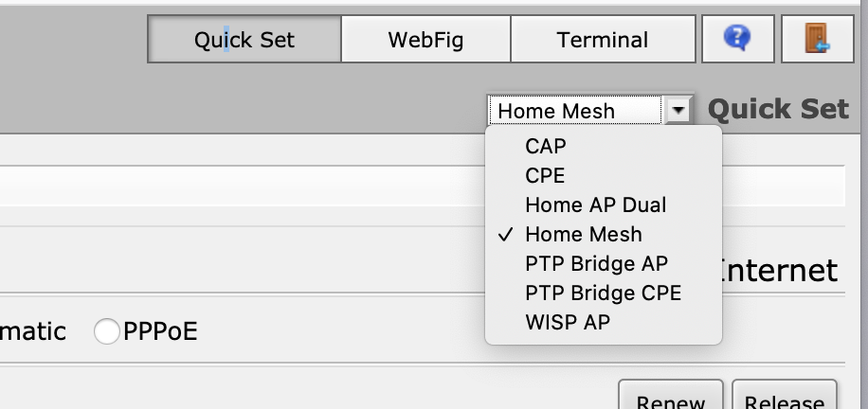Image resolution: width=868 pixels, height=409 pixels.
Task: Click the Internet section heading
Action: [779, 271]
